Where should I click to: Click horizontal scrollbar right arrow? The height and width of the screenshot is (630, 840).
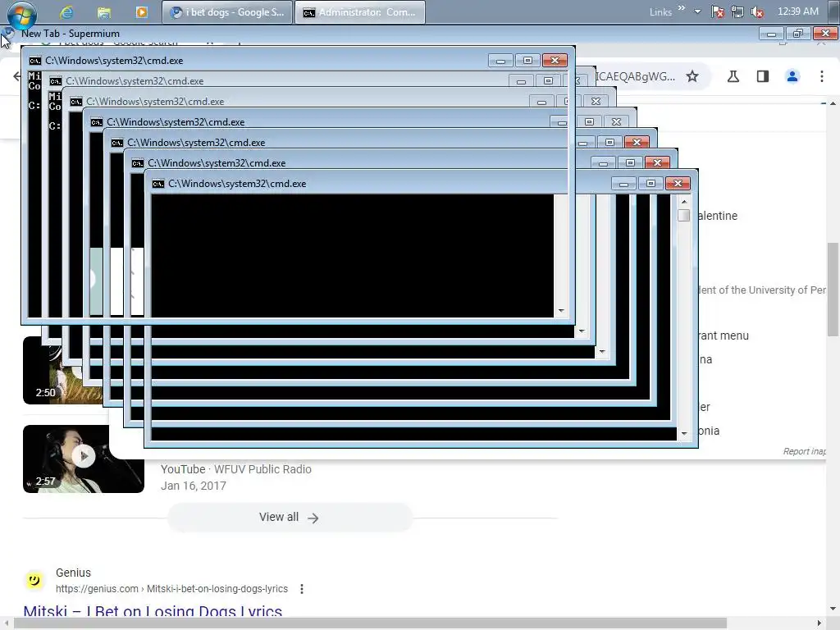pos(819,623)
